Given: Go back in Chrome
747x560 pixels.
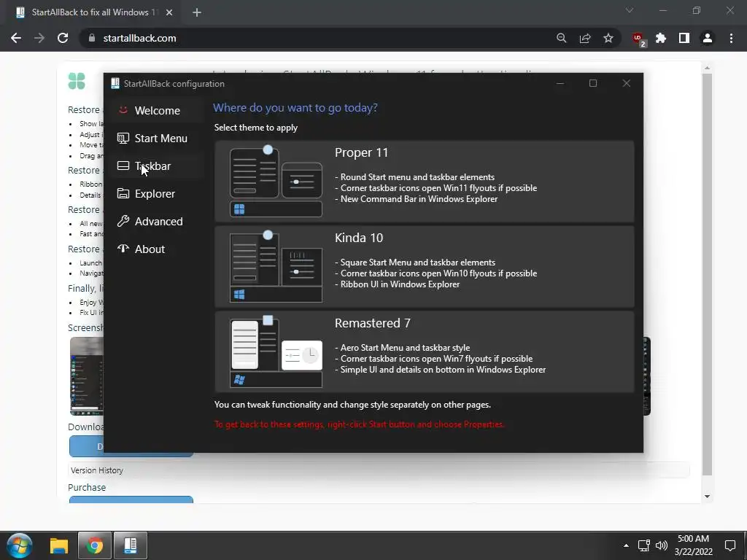Looking at the screenshot, I should coord(16,38).
